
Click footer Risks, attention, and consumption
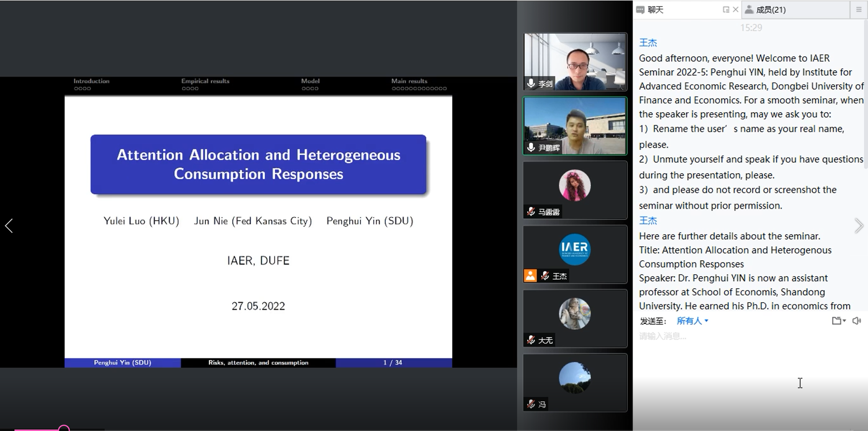click(258, 363)
